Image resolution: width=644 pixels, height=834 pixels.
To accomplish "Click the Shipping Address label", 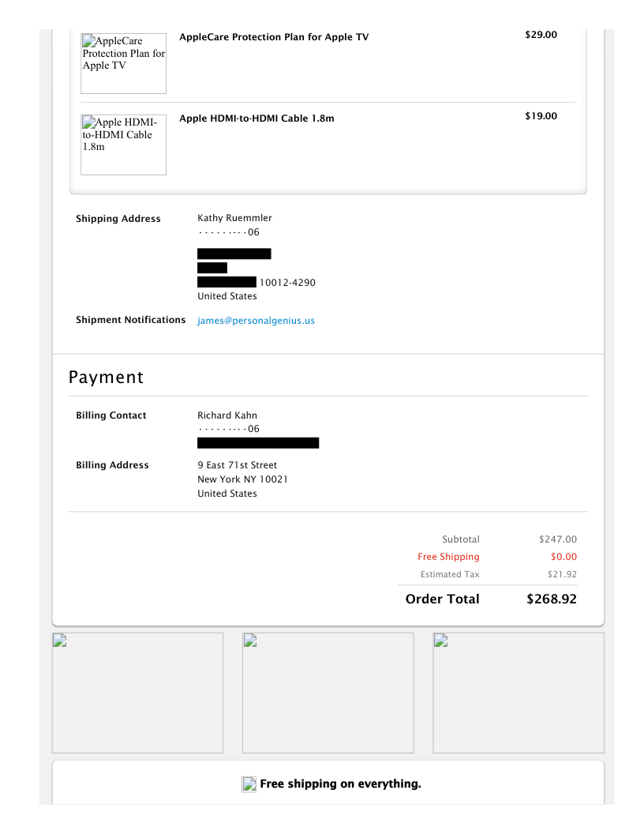I will tap(118, 219).
